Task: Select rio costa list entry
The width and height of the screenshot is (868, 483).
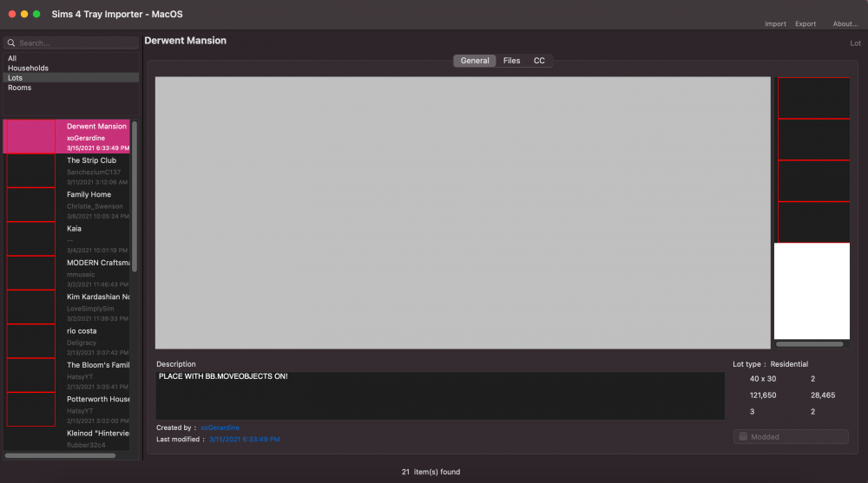Action: (67, 342)
